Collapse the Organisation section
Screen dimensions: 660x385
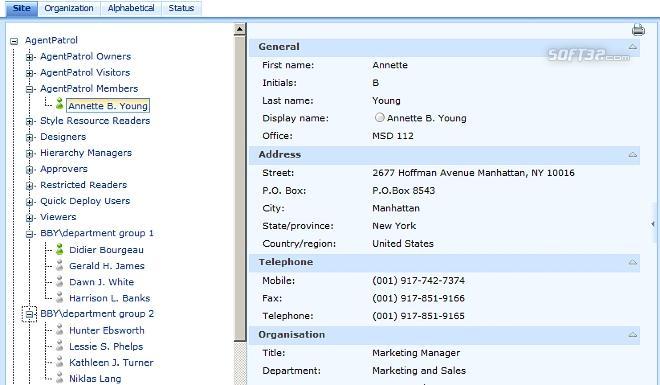click(632, 335)
